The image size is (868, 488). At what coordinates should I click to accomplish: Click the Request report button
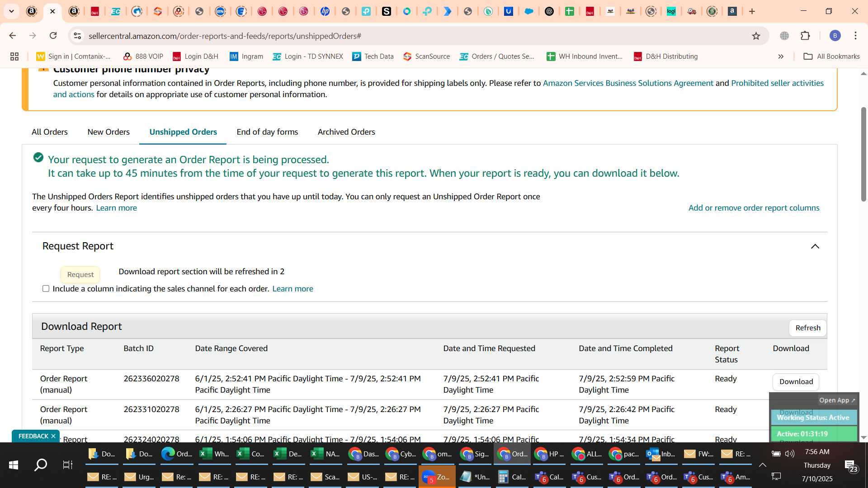(80, 275)
